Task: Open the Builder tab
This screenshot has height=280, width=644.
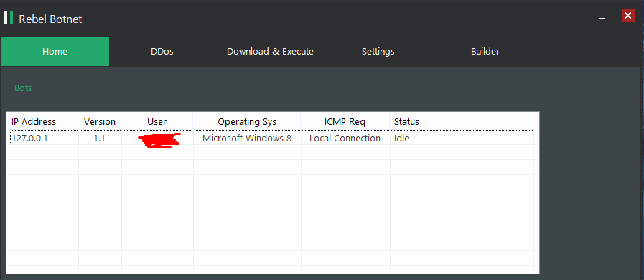Action: click(485, 52)
